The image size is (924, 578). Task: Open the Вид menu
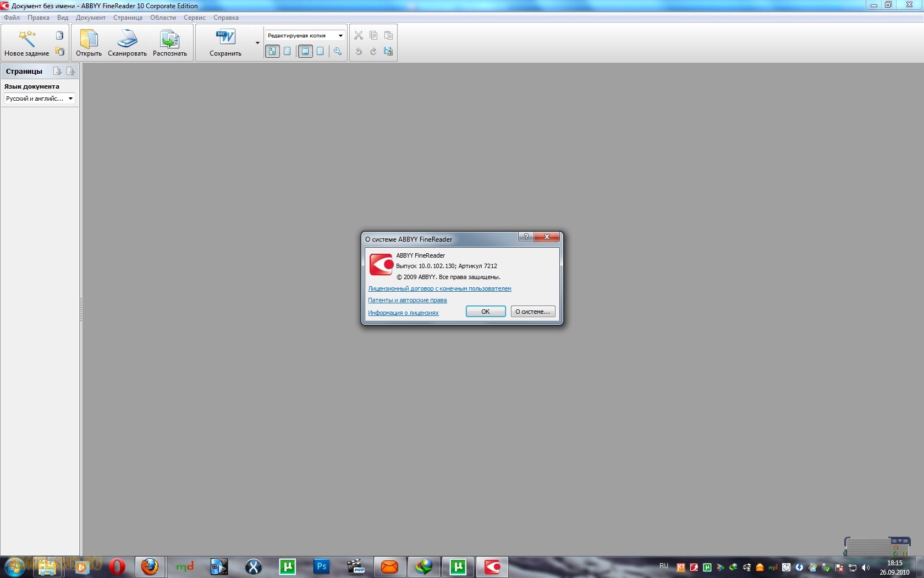click(x=63, y=18)
